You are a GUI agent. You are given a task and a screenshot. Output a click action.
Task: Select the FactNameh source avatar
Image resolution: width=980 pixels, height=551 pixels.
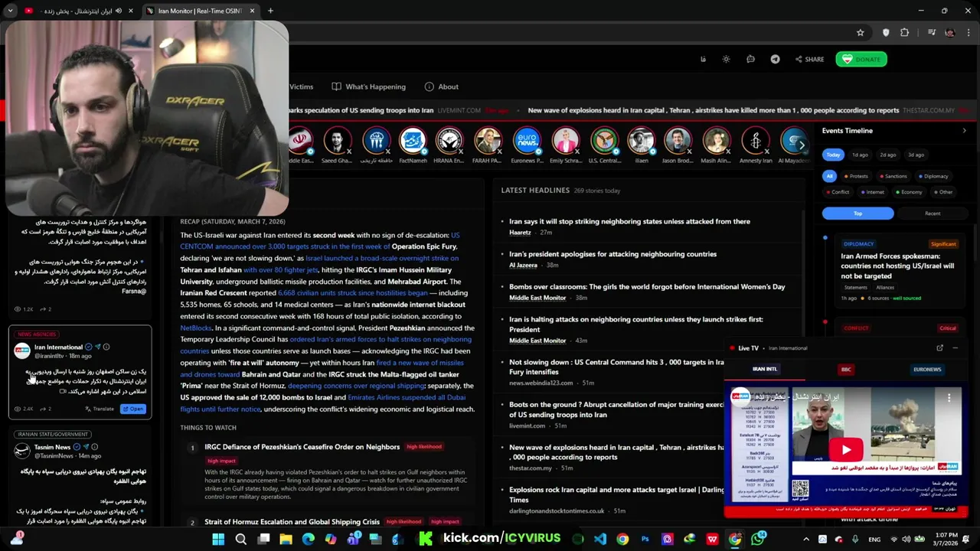pos(413,141)
